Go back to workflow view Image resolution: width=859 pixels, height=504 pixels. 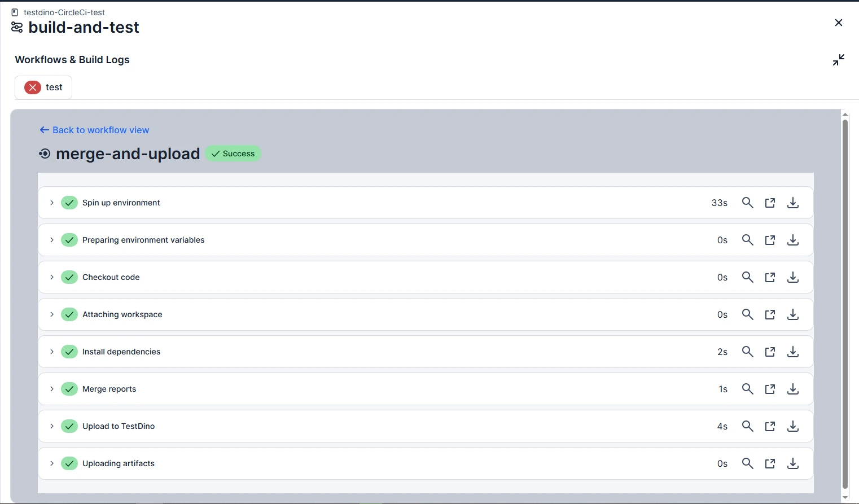point(94,130)
